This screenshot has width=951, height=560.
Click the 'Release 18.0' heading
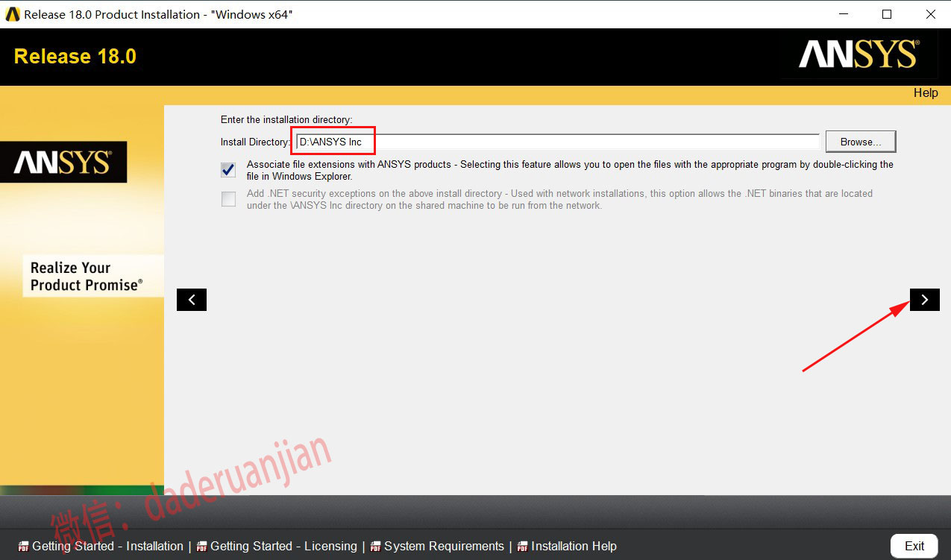75,57
